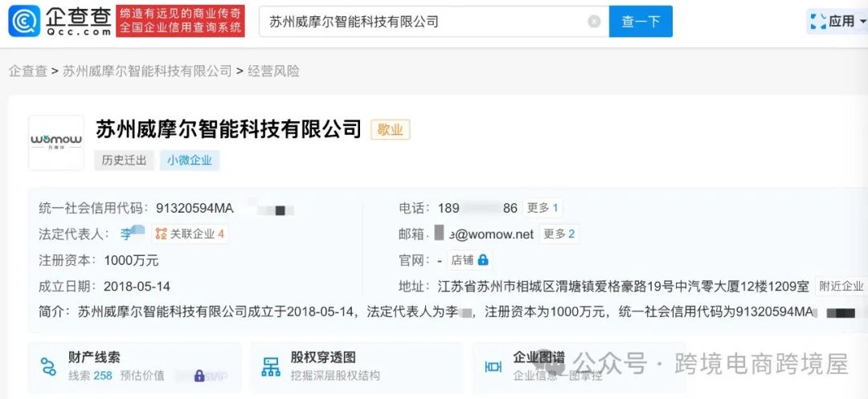Open 苏州威摩尔智能科技有限公司 breadcrumb link
This screenshot has width=868, height=399.
(147, 71)
